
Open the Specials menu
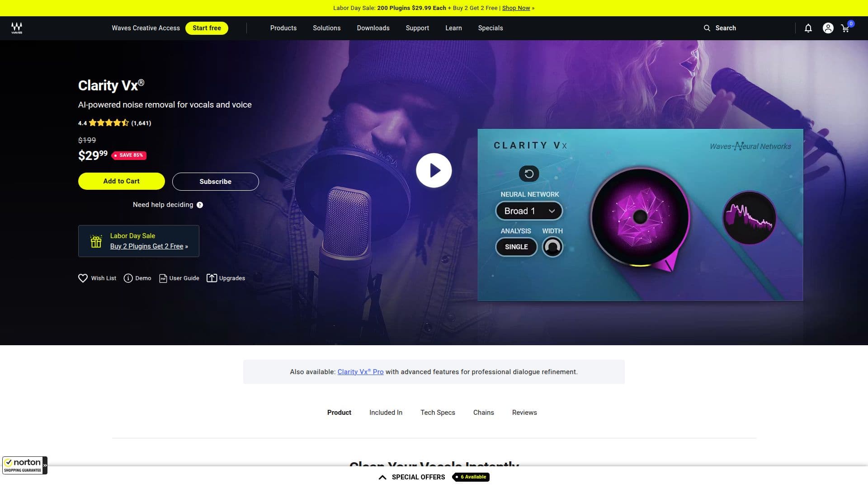[x=491, y=28]
